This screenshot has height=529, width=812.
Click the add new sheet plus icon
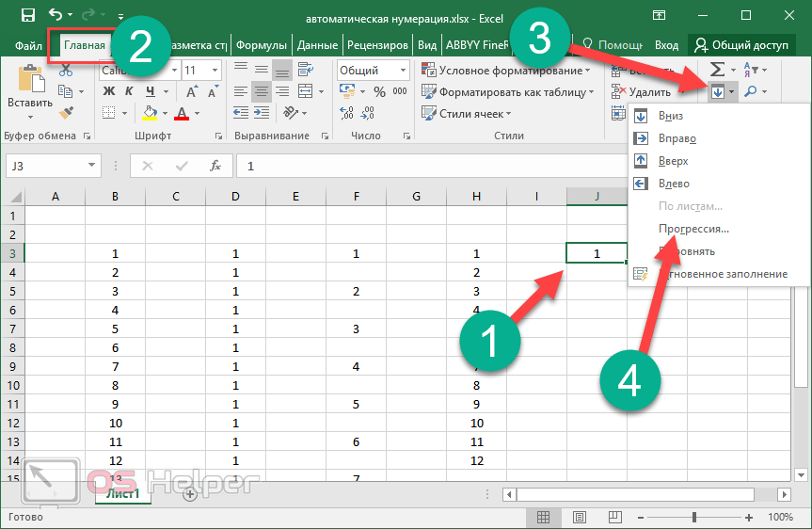[190, 493]
